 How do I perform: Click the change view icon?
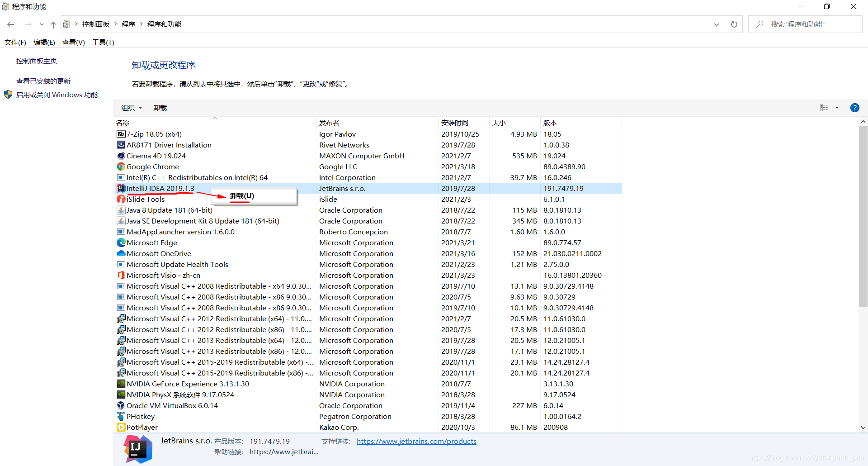(x=824, y=108)
